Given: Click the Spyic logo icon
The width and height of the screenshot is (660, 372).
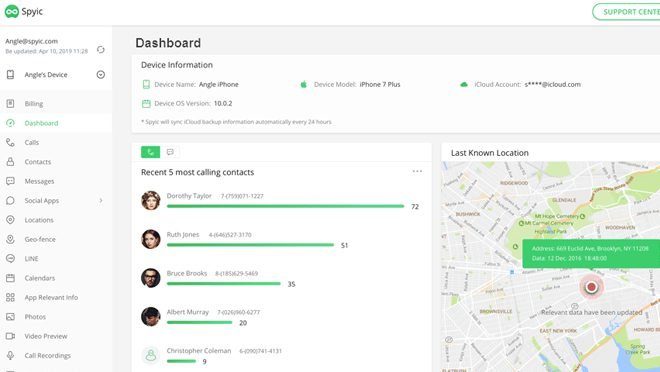Looking at the screenshot, I should pyautogui.click(x=12, y=11).
